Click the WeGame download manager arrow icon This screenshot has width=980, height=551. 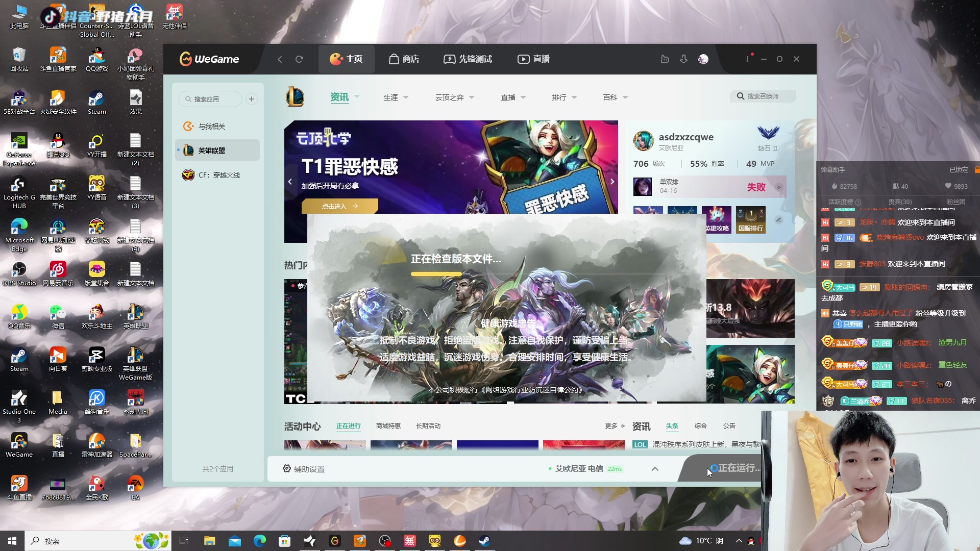coord(683,59)
